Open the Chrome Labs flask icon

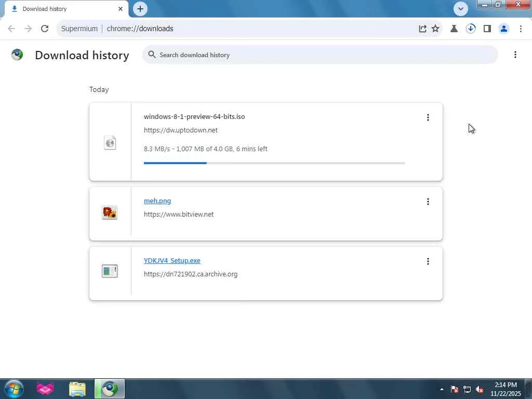(x=454, y=29)
